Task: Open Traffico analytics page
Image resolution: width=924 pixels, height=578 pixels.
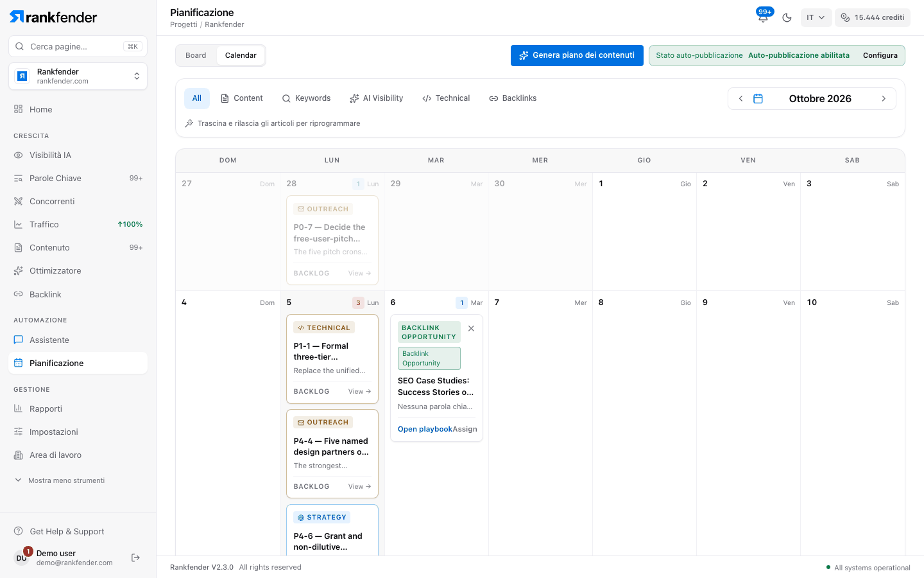Action: [78, 224]
